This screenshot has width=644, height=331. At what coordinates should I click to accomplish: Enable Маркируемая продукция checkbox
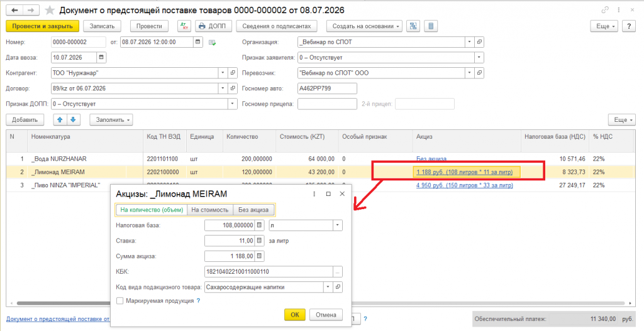[120, 301]
